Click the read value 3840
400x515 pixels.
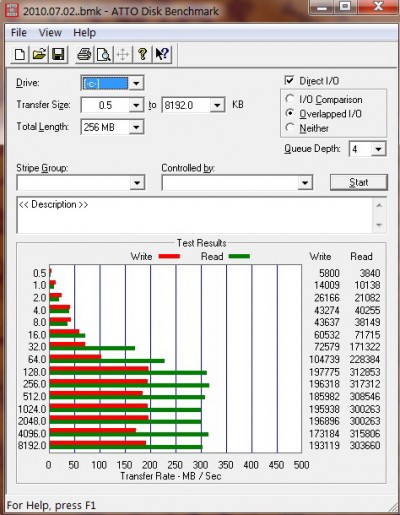[x=370, y=273]
